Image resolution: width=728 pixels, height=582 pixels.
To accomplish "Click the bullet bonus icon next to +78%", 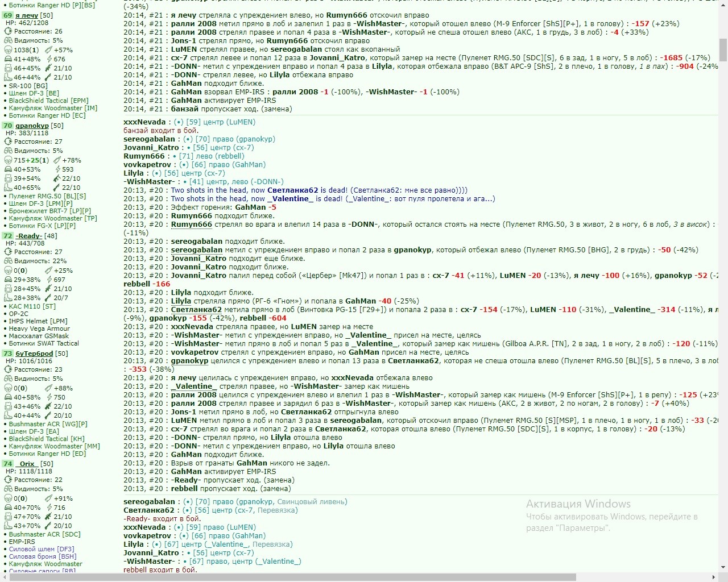I will pyautogui.click(x=56, y=160).
